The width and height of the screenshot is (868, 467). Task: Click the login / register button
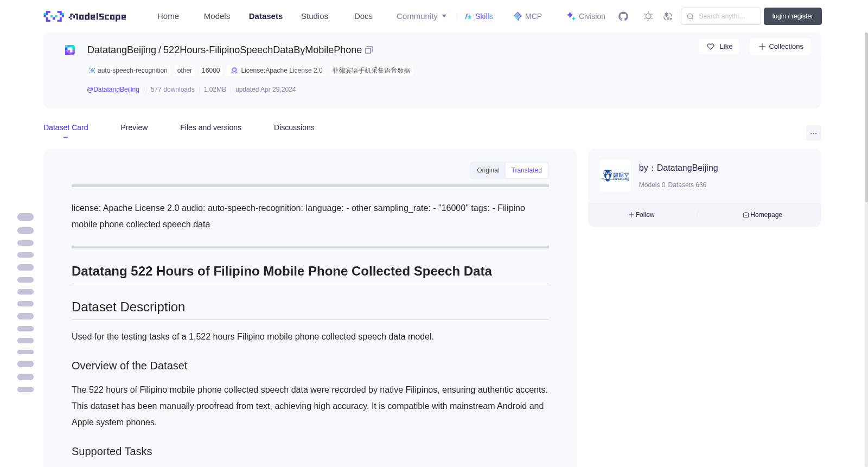[793, 16]
